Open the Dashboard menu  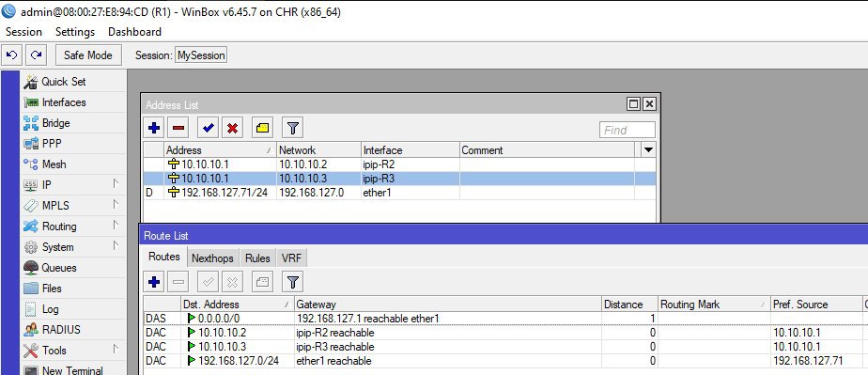coord(134,32)
